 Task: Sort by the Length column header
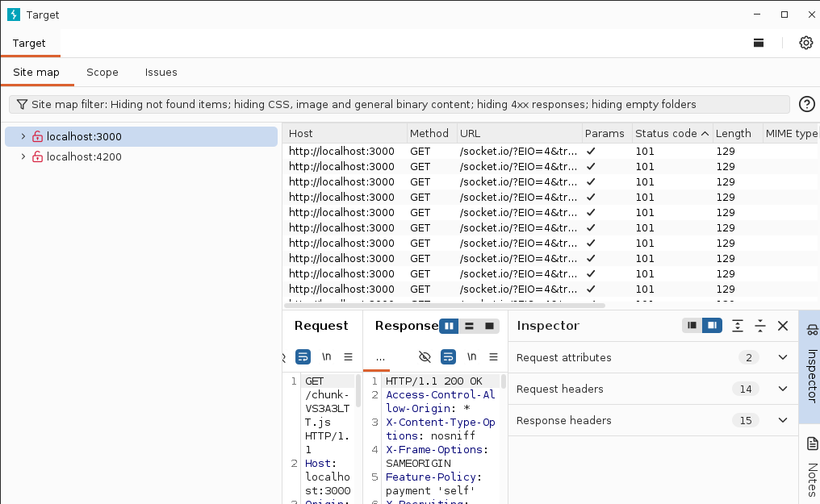(x=738, y=134)
